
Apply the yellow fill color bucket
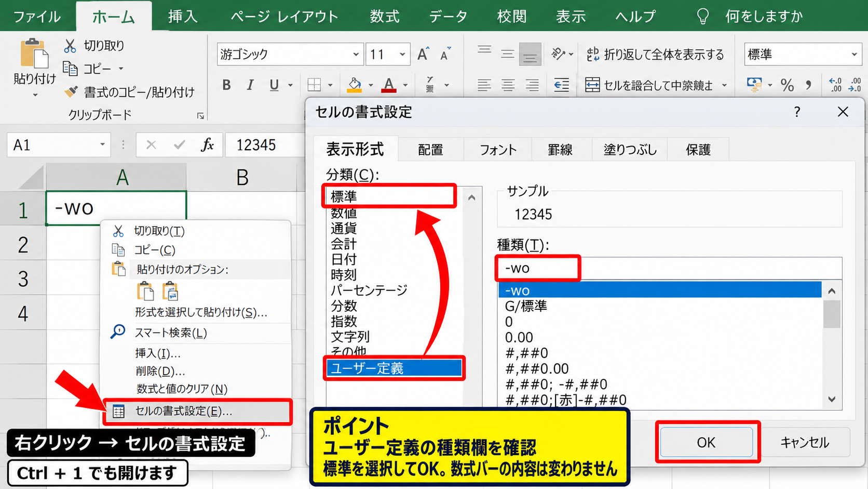tap(355, 85)
